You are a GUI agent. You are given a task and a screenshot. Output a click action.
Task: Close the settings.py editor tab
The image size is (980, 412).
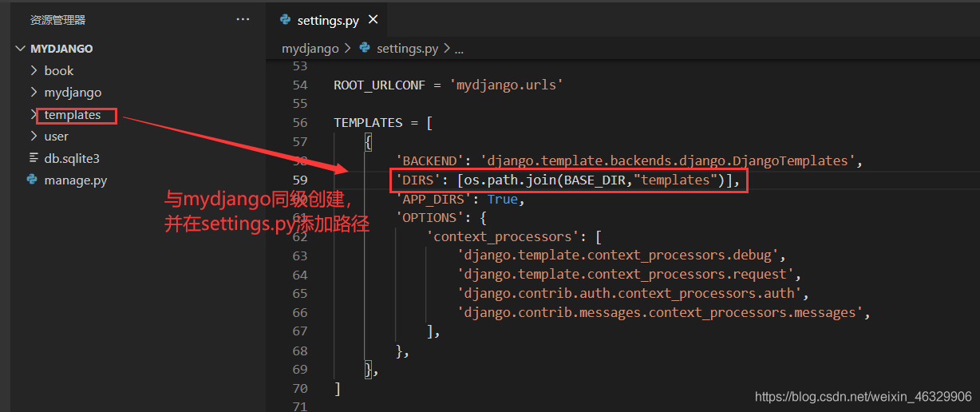(x=373, y=20)
